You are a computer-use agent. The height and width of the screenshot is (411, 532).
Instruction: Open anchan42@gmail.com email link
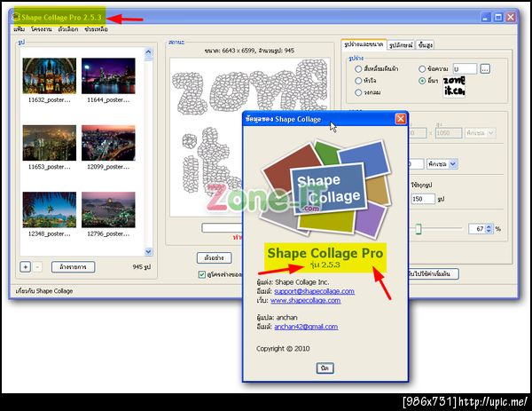coord(306,327)
